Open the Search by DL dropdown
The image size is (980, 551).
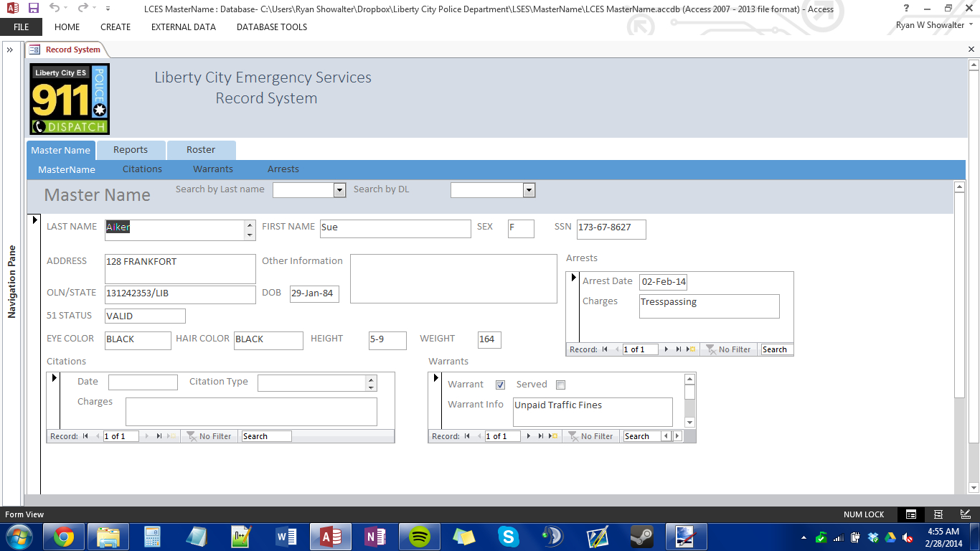coord(529,190)
